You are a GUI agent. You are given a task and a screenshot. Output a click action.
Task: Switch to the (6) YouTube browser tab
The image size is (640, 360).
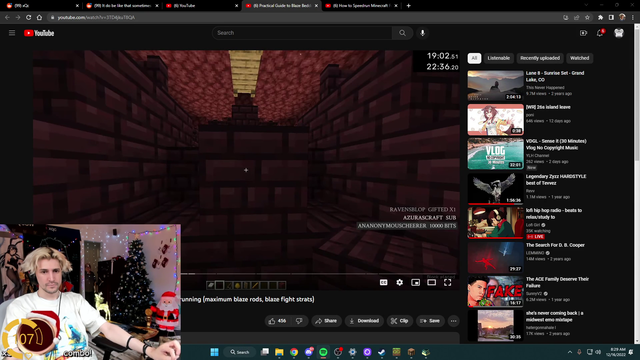pos(202,6)
